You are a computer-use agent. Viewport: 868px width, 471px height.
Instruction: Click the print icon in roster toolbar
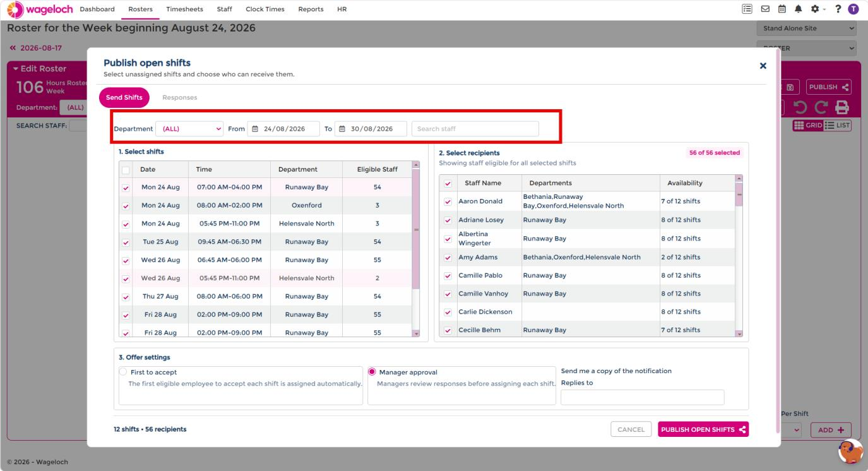tap(842, 107)
